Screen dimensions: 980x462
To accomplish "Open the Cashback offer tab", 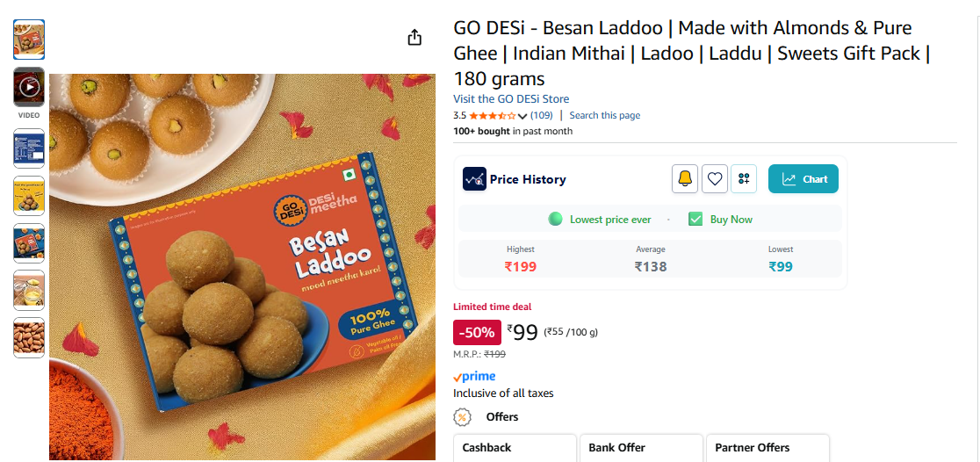I will pos(515,448).
